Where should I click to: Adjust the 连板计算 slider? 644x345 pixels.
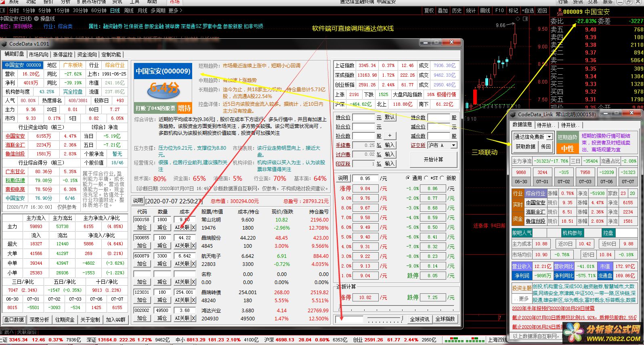[397, 309]
